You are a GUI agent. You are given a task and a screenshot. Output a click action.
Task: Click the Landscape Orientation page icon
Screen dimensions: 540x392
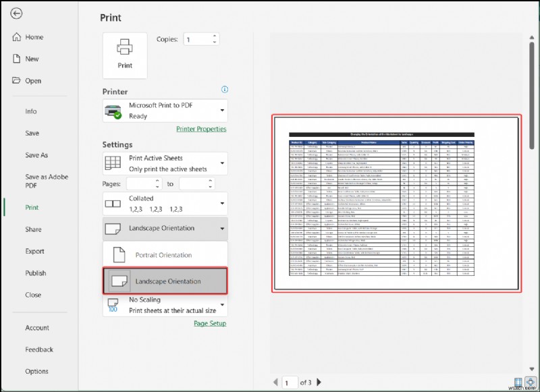click(x=113, y=229)
